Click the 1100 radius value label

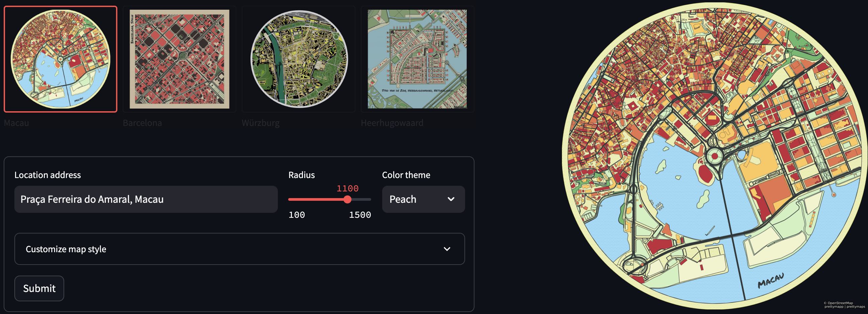coord(347,188)
